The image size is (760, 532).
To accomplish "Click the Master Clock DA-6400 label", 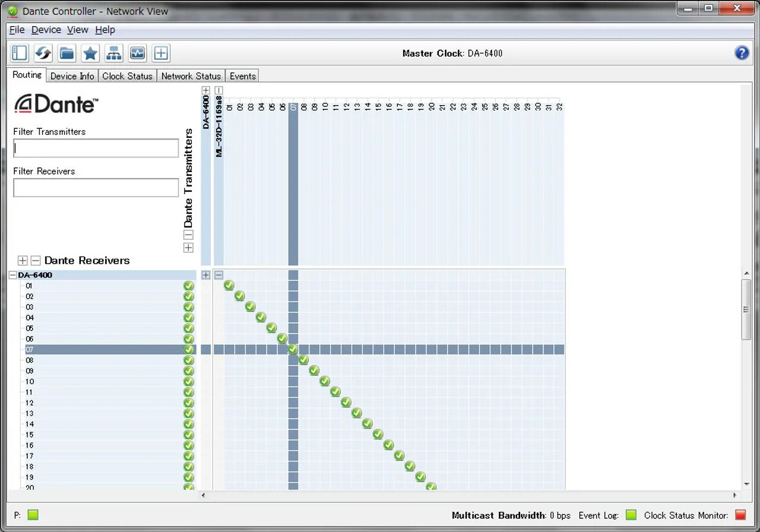I will (452, 53).
